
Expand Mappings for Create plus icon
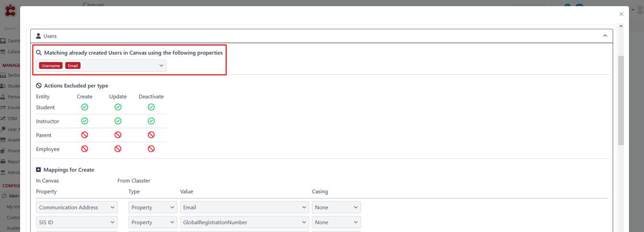coord(39,170)
